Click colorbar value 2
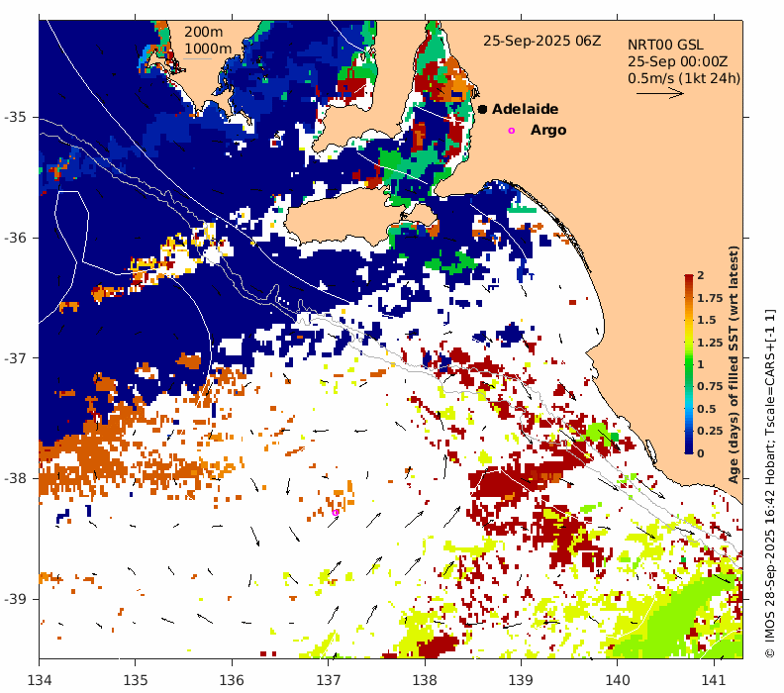The width and height of the screenshot is (784, 693). [x=701, y=275]
